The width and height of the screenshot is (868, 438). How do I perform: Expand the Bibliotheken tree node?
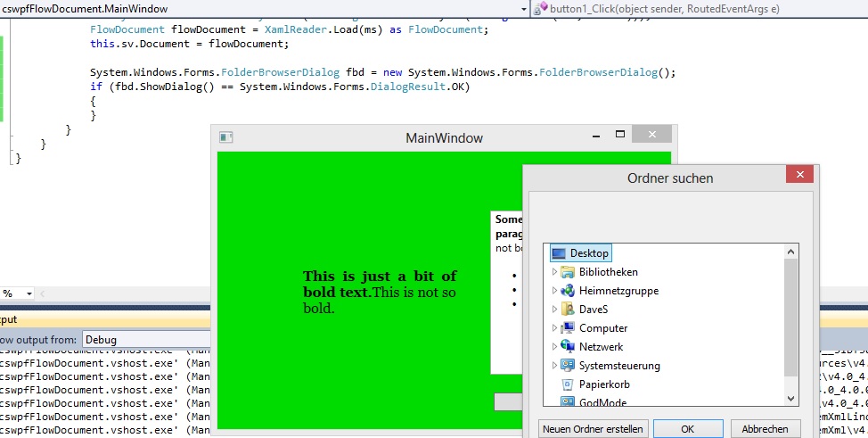[x=554, y=272]
